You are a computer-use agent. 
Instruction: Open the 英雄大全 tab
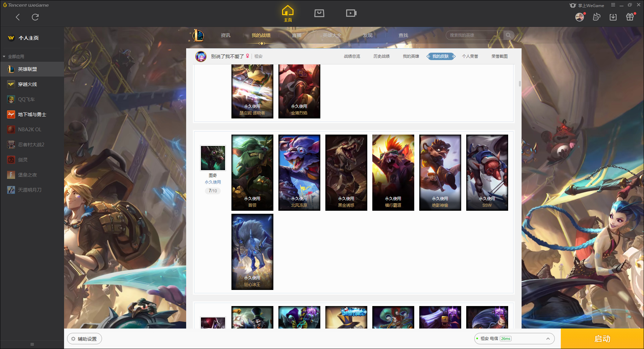coord(332,35)
